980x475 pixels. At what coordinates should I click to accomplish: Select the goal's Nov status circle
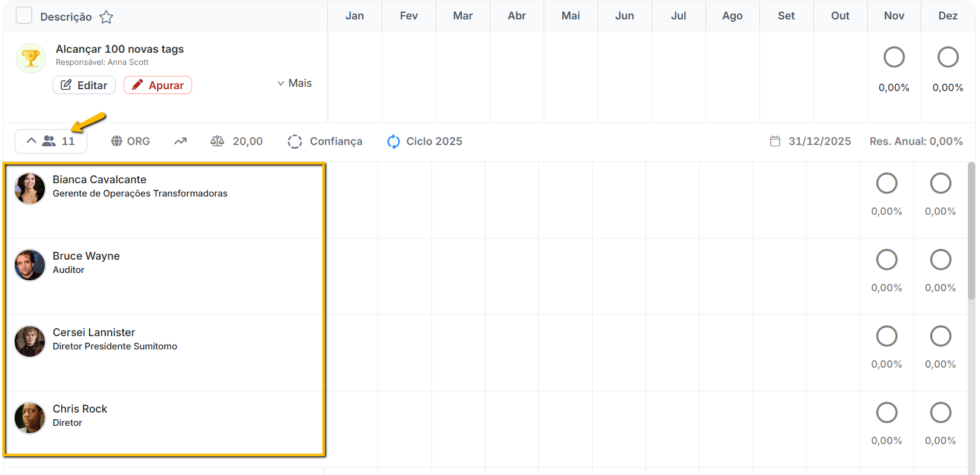click(894, 58)
